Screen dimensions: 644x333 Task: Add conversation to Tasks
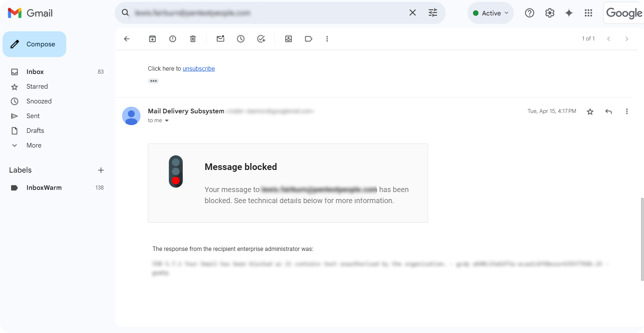point(261,39)
